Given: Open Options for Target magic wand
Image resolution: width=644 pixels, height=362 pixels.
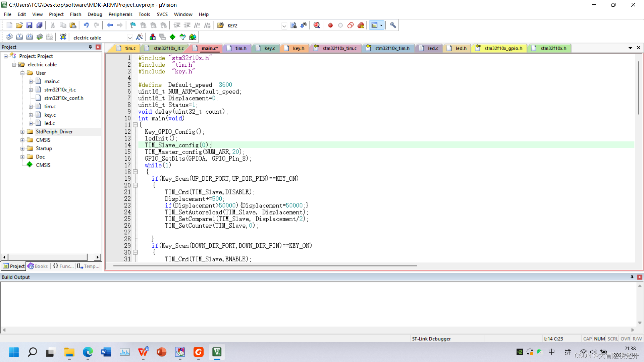Looking at the screenshot, I should (139, 37).
